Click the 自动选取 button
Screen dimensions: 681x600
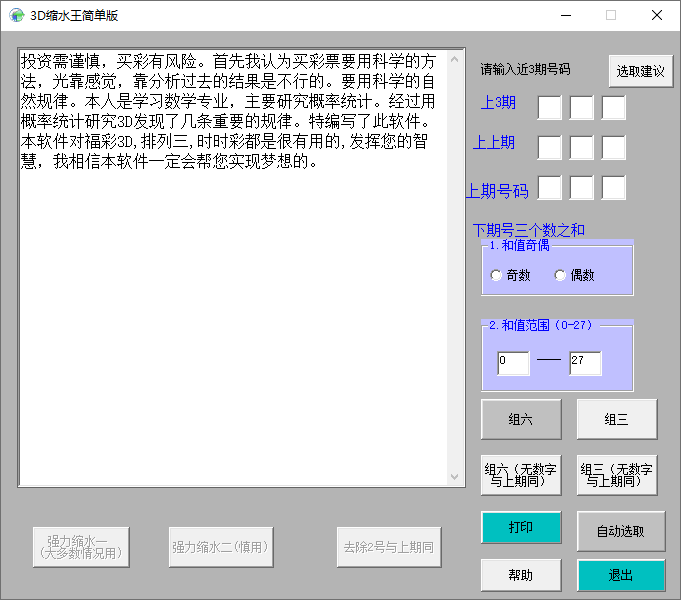click(x=621, y=531)
